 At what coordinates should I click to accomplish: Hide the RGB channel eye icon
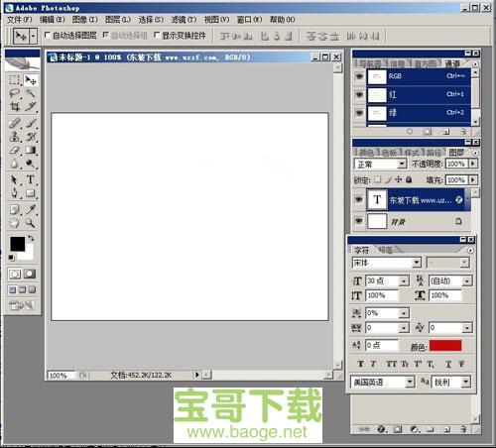click(359, 76)
